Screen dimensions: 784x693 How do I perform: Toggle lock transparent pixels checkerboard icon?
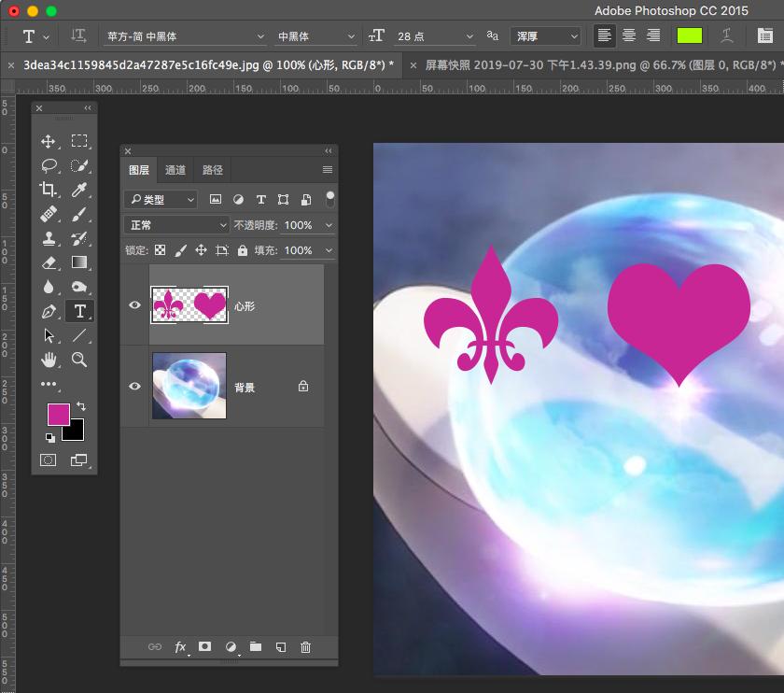(x=161, y=250)
